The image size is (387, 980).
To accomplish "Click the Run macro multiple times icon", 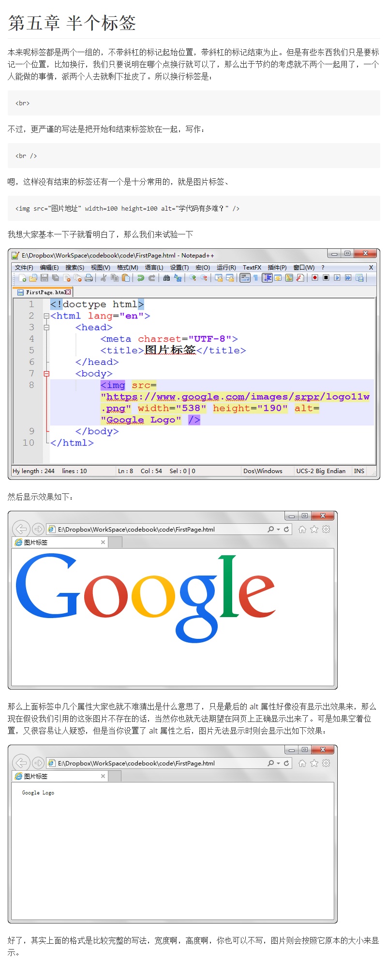I will [348, 278].
